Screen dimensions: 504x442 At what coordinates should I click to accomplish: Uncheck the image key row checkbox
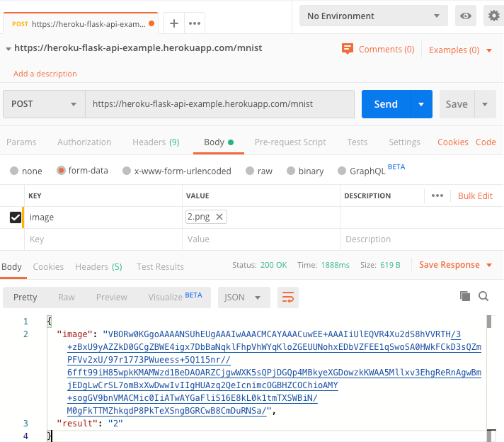pos(16,217)
